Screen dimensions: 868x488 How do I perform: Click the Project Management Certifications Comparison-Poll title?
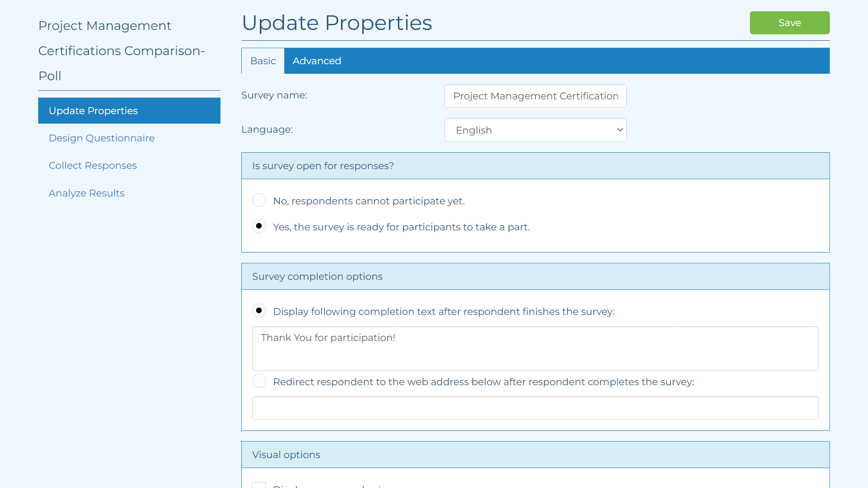point(122,51)
